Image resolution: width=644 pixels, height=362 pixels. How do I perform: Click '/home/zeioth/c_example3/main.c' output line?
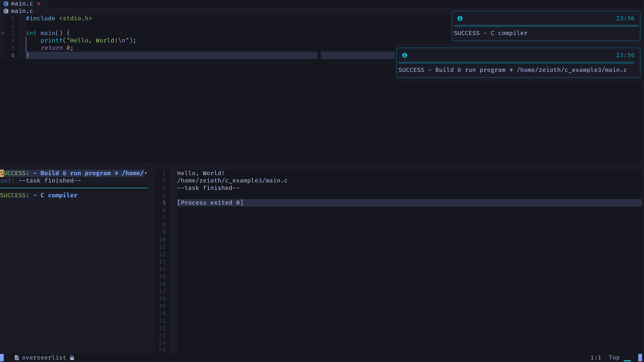coord(232,180)
